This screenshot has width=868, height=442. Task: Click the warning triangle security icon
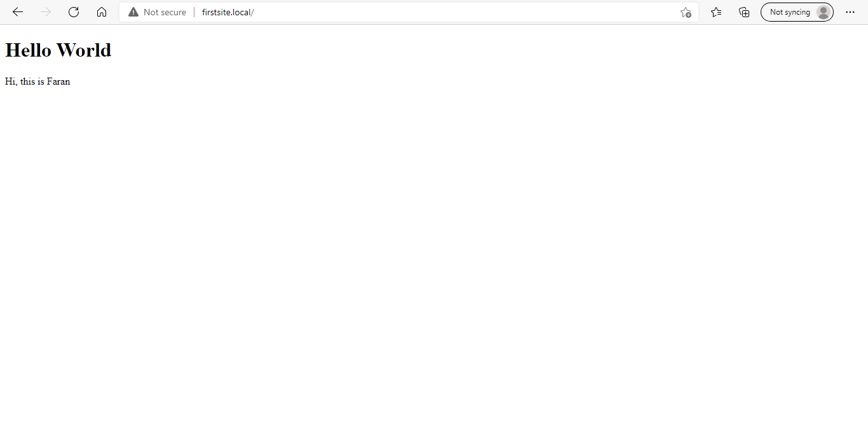(x=133, y=12)
